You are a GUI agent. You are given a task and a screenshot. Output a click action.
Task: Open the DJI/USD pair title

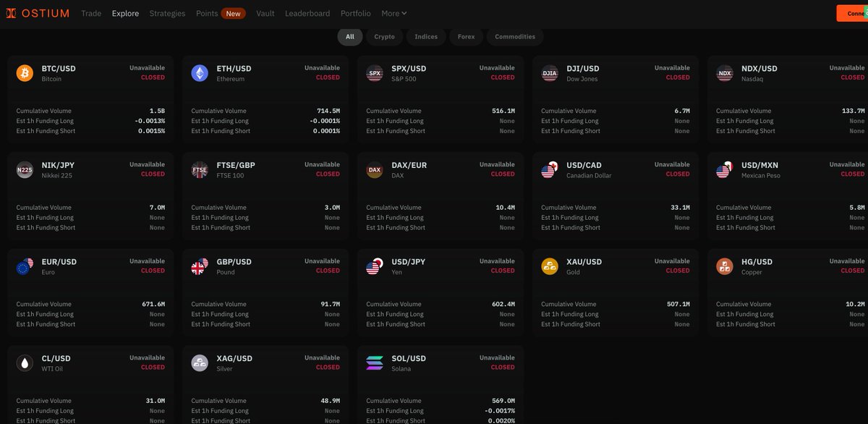pos(583,69)
